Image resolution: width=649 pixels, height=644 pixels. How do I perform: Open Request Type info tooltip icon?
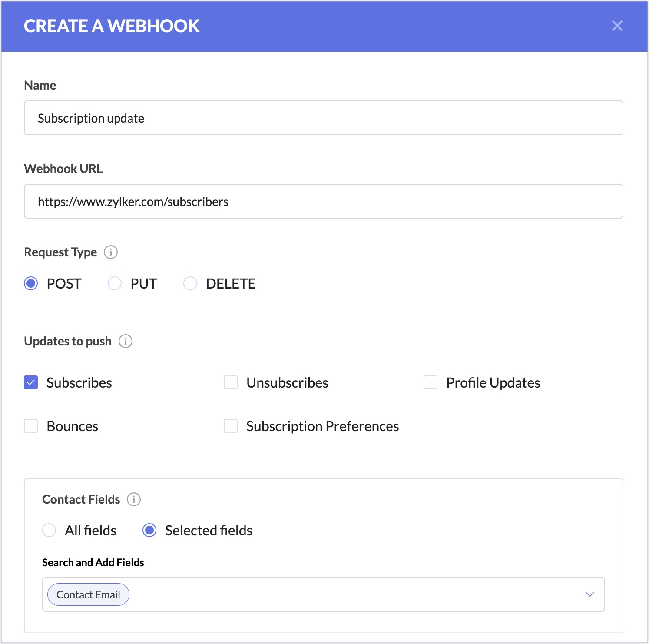click(x=111, y=252)
